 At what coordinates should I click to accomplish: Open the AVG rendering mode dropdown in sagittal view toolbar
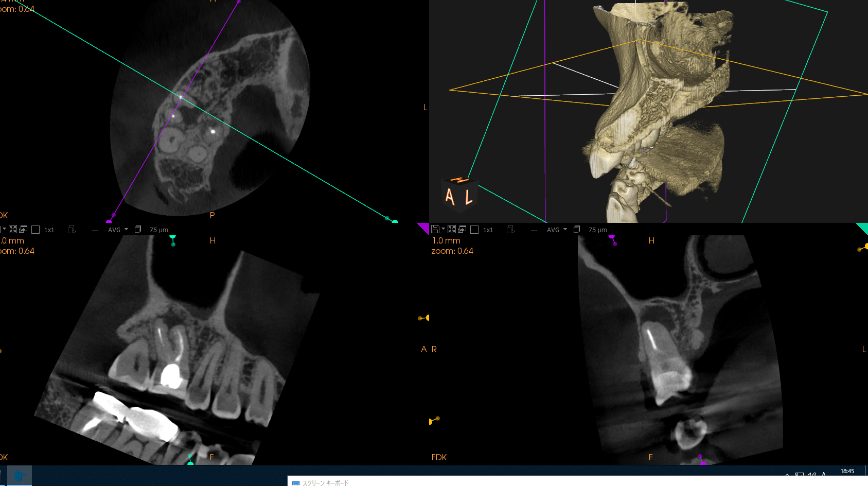[x=118, y=230]
